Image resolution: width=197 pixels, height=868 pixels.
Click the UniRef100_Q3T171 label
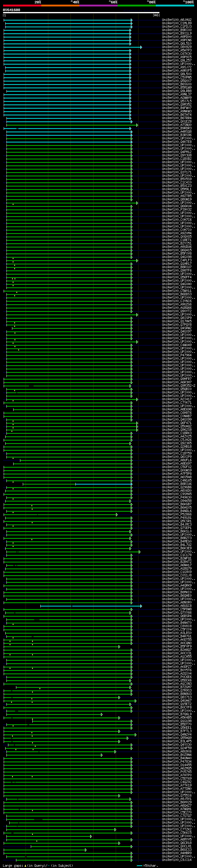pyautogui.click(x=177, y=172)
